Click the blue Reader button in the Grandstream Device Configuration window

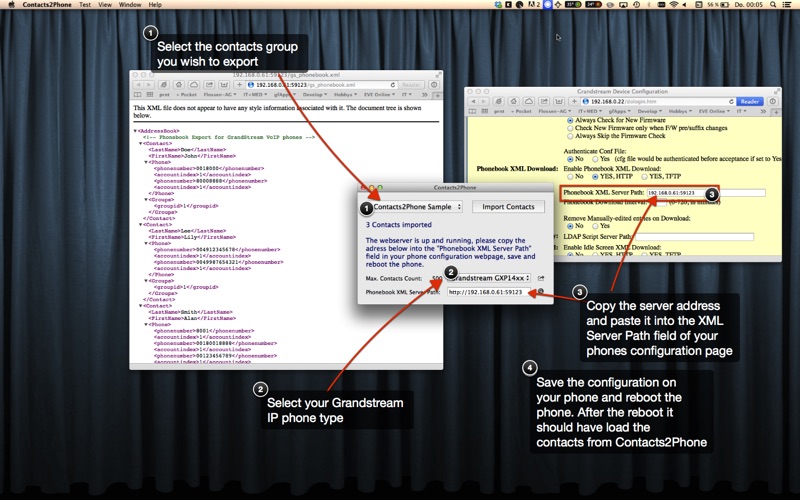coord(749,102)
